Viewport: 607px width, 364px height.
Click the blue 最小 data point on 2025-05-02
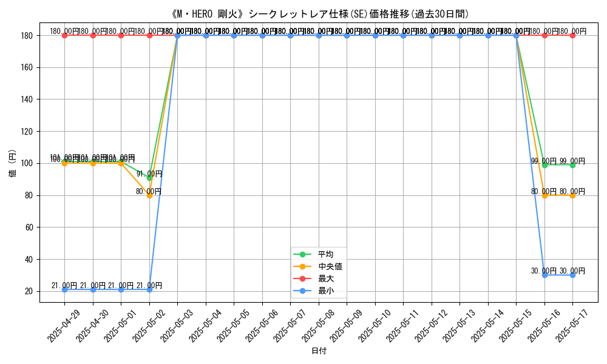click(149, 290)
